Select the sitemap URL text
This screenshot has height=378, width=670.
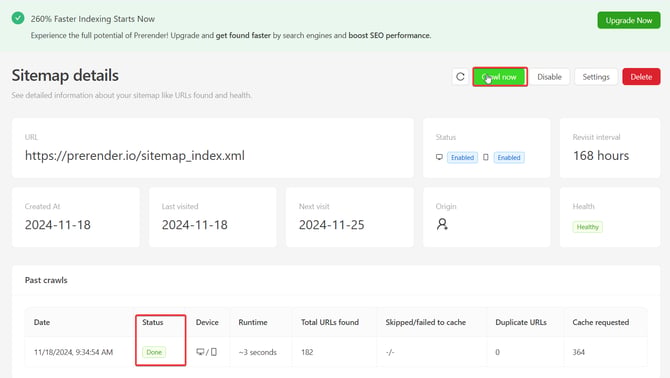135,155
